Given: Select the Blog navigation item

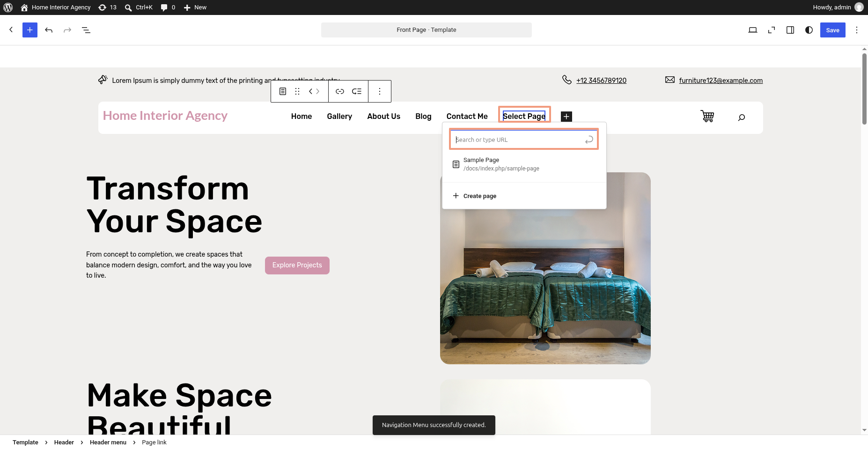Looking at the screenshot, I should tap(423, 116).
